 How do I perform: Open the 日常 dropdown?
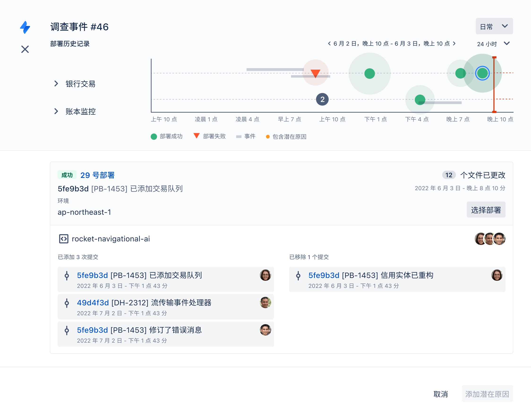pos(494,26)
